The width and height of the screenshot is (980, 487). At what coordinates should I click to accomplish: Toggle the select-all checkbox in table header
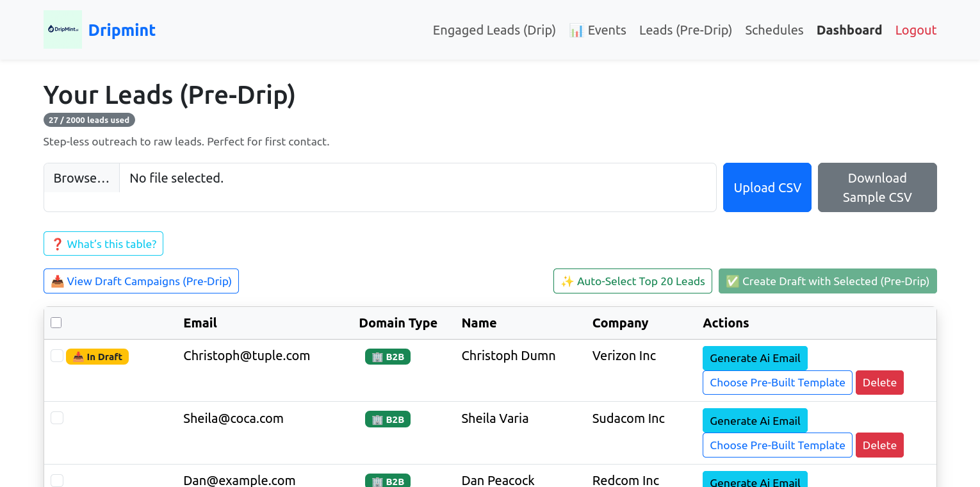point(56,323)
